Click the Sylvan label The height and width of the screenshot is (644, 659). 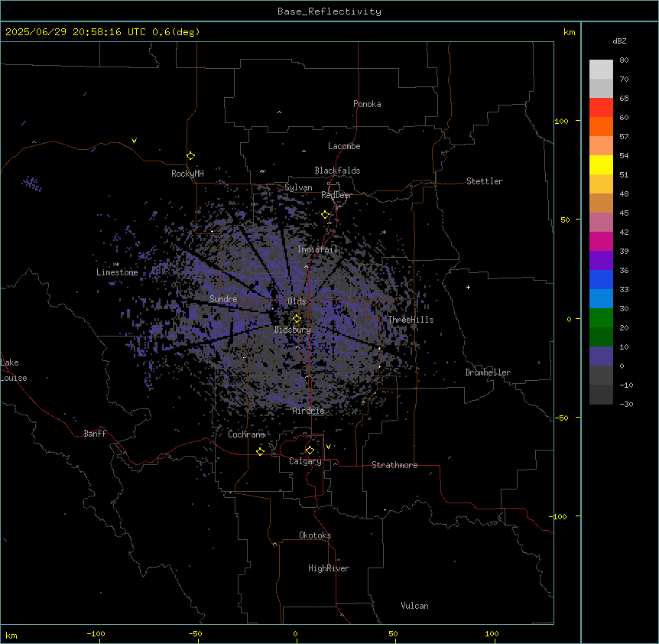pos(298,187)
